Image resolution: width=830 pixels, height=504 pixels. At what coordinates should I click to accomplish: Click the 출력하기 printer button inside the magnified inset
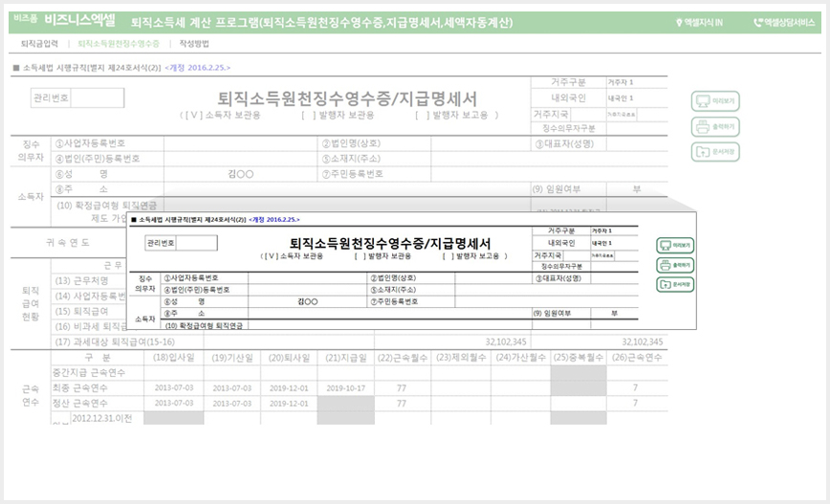click(675, 265)
